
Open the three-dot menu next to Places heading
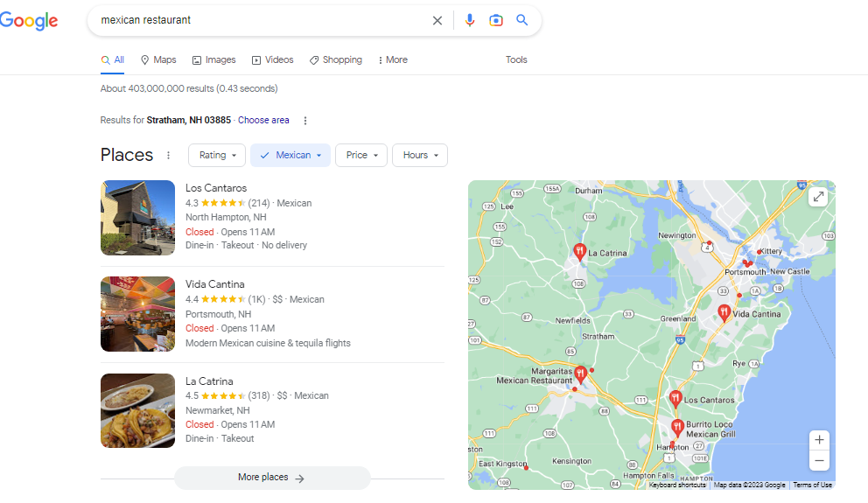(x=168, y=156)
